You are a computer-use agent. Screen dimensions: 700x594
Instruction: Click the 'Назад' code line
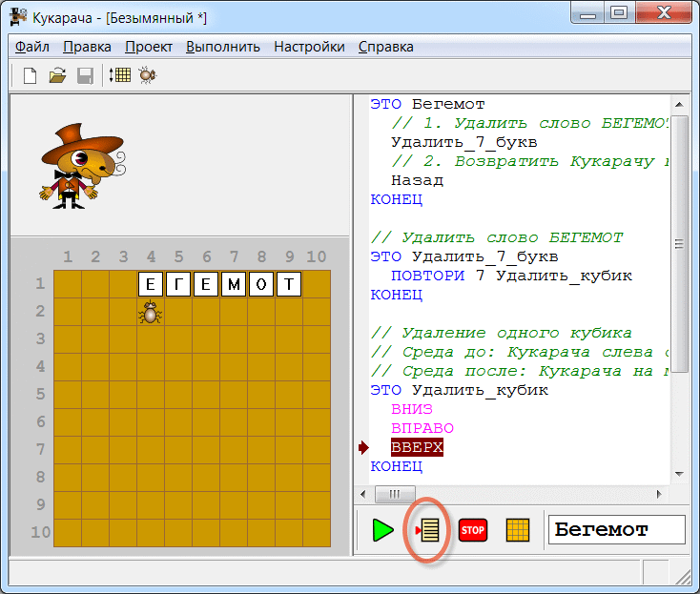pyautogui.click(x=417, y=181)
